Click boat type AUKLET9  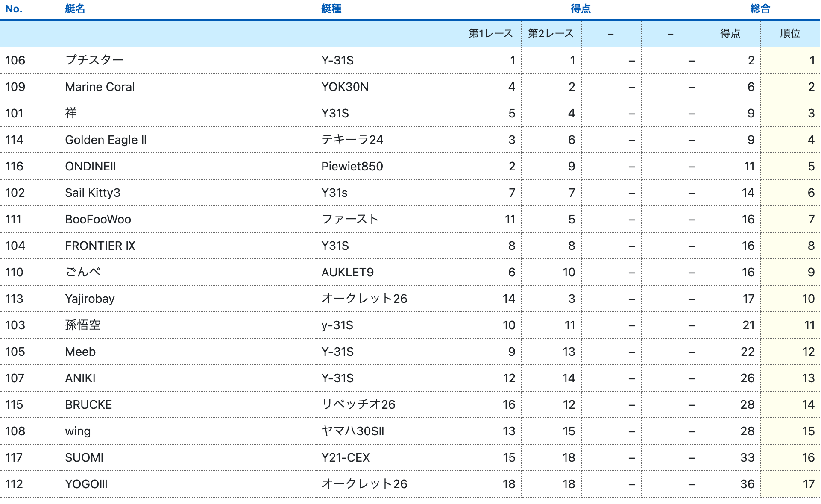click(347, 272)
